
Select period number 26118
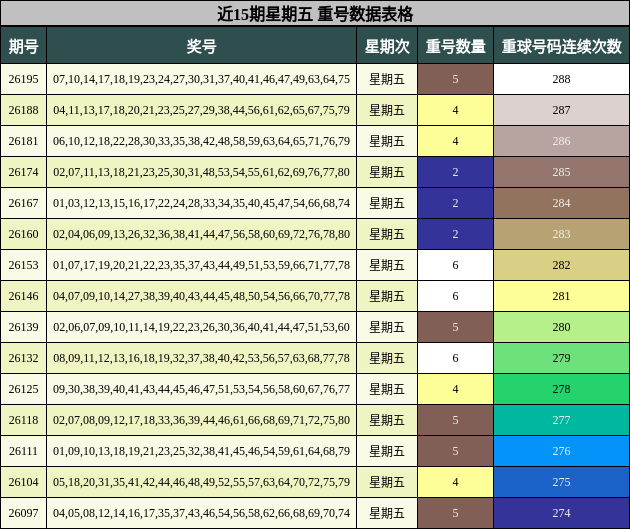click(x=23, y=420)
